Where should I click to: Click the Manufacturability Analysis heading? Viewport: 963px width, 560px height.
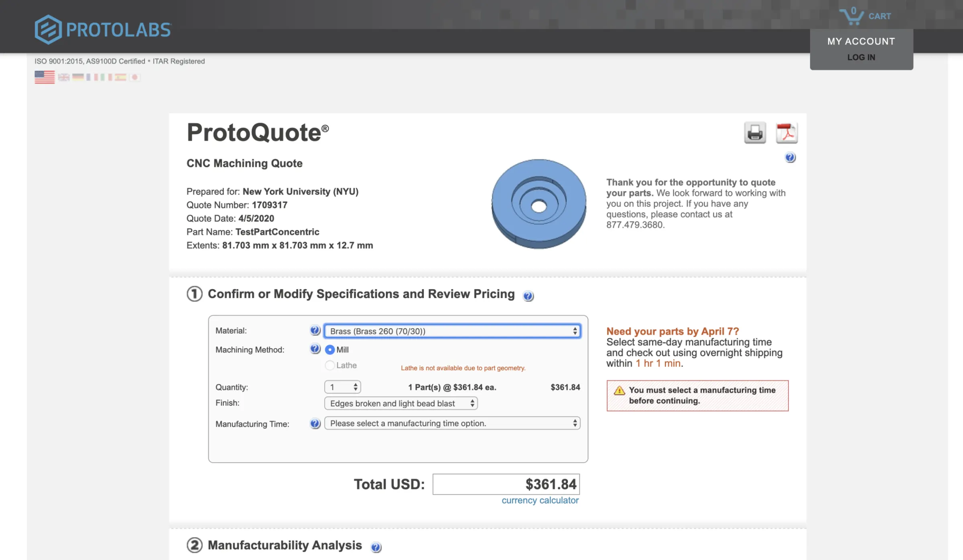pyautogui.click(x=285, y=545)
